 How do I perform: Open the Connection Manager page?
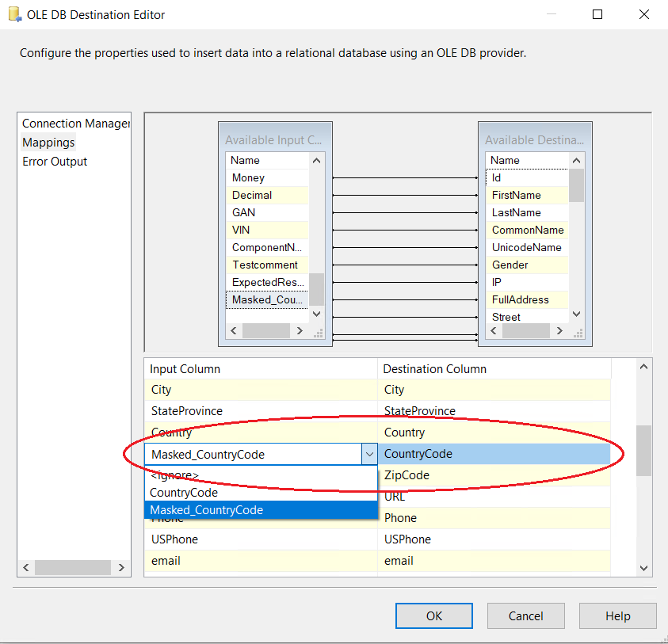click(75, 124)
